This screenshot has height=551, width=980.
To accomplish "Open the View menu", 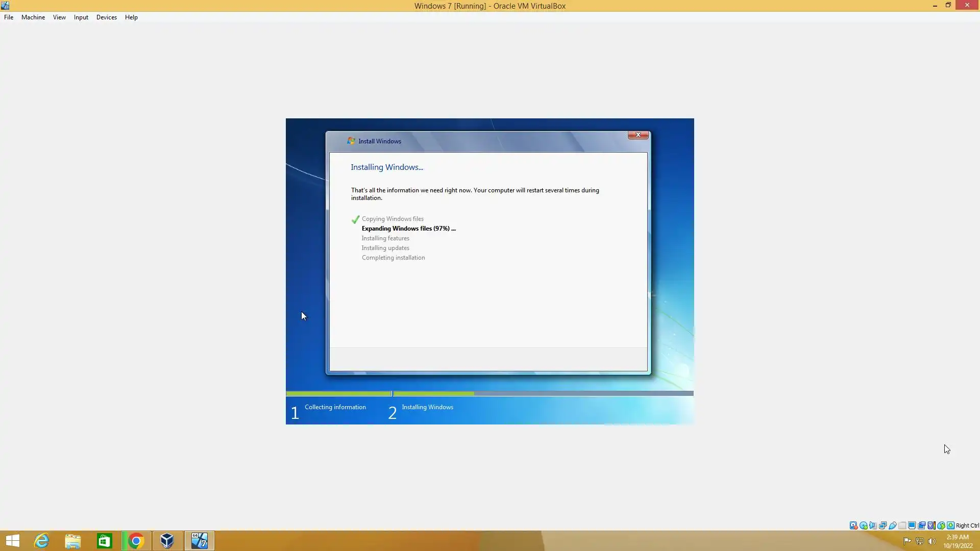I will [x=59, y=17].
